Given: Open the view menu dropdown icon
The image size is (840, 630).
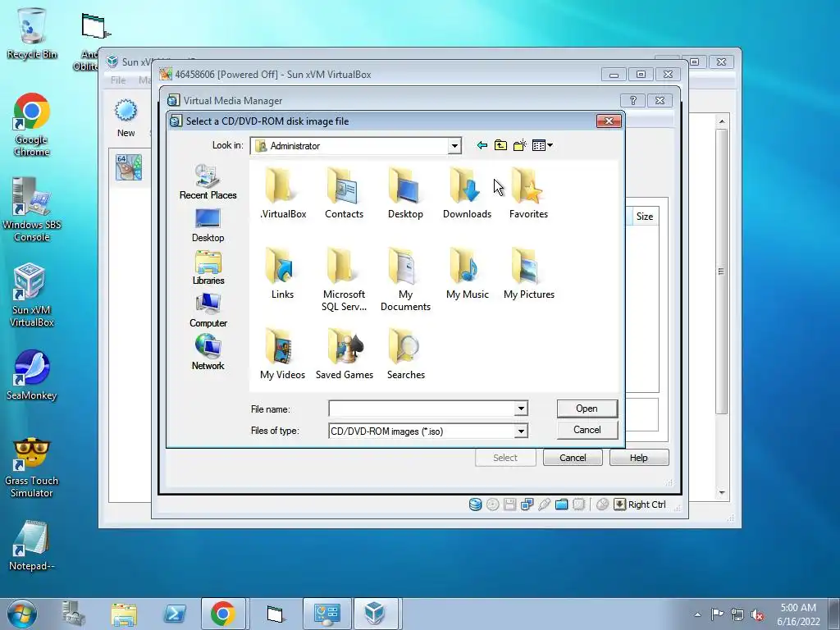Looking at the screenshot, I should pos(542,145).
